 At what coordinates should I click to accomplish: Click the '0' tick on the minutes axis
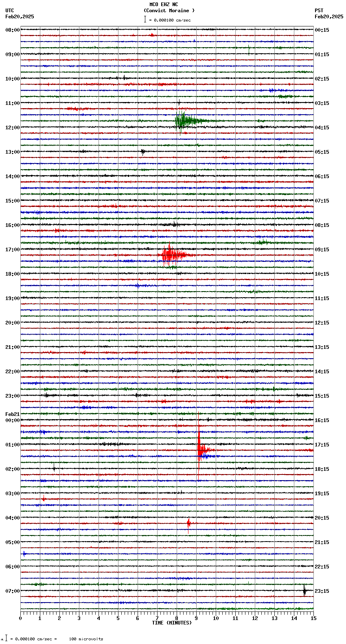pos(20,618)
